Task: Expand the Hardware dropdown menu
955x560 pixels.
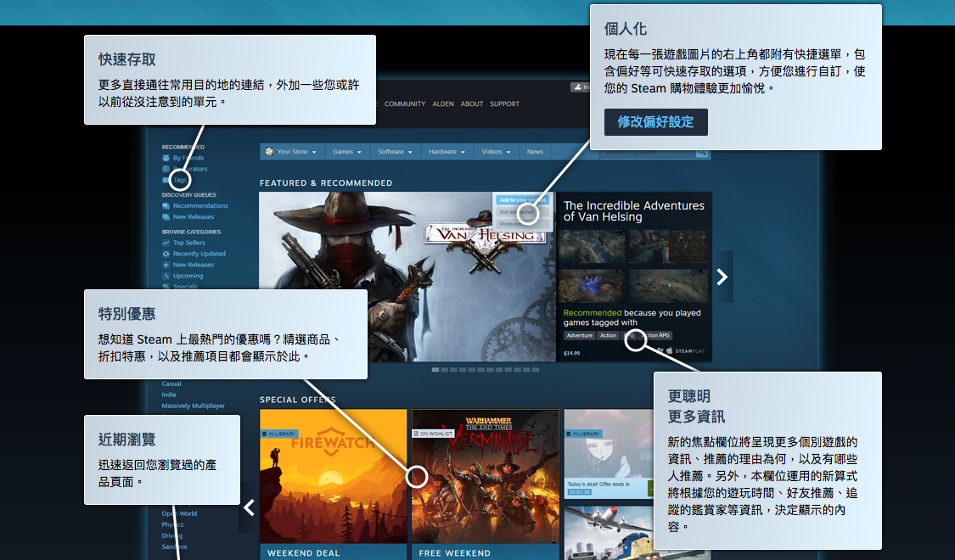Action: pyautogui.click(x=447, y=152)
